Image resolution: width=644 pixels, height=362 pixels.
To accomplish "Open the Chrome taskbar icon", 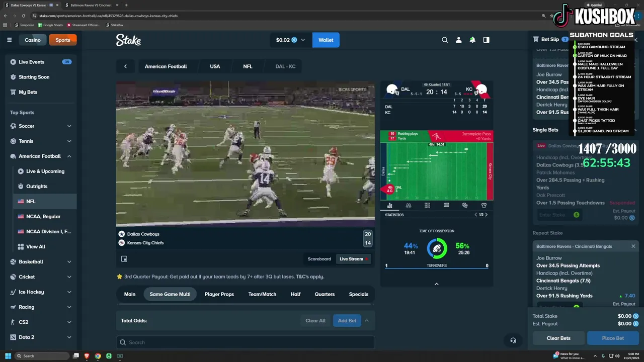I will tap(98, 356).
